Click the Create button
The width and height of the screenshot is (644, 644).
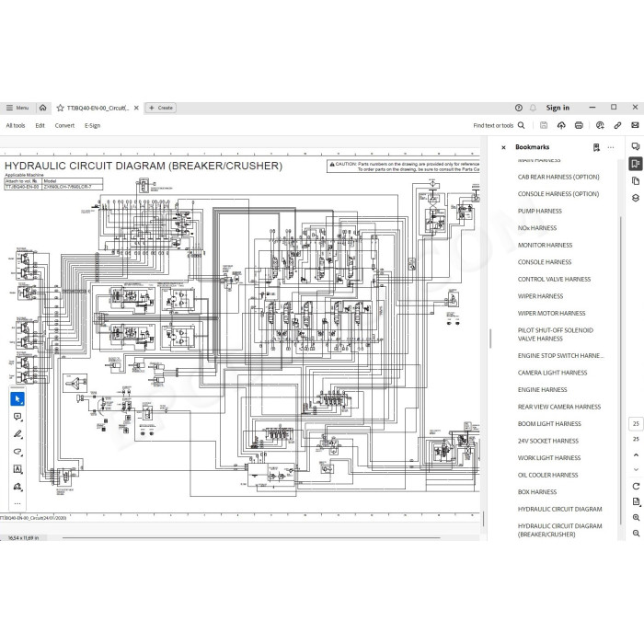click(x=161, y=108)
